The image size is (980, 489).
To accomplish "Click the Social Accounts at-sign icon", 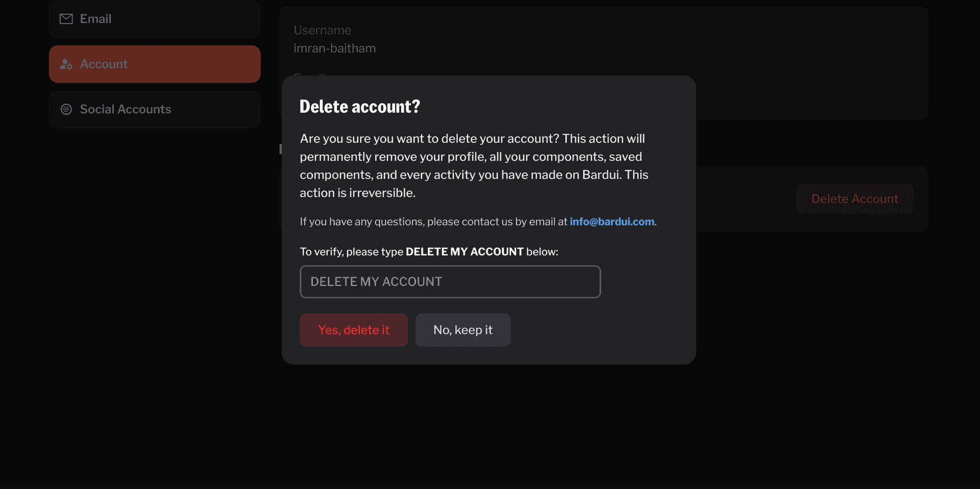I will 66,109.
